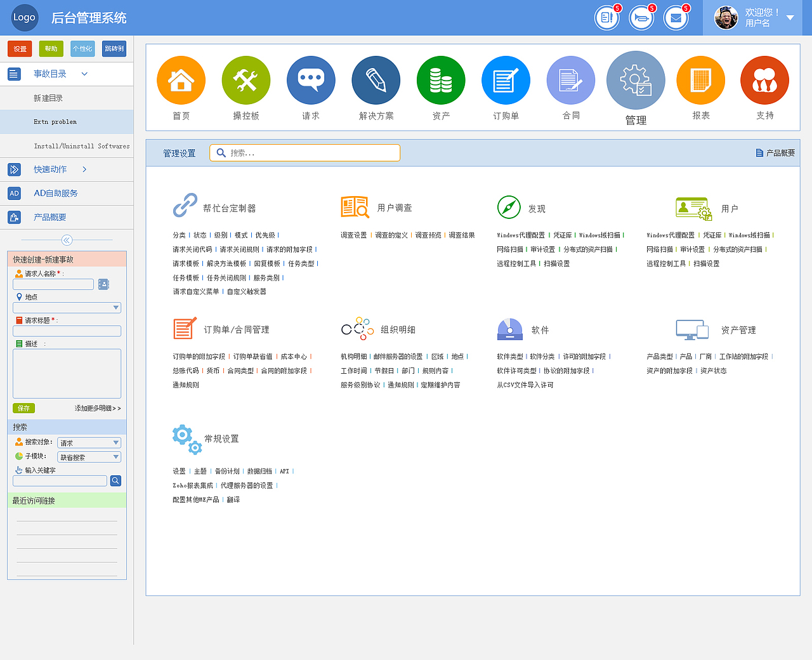The height and width of the screenshot is (660, 812).
Task: Click the 请求标题 input field
Action: coord(67,331)
